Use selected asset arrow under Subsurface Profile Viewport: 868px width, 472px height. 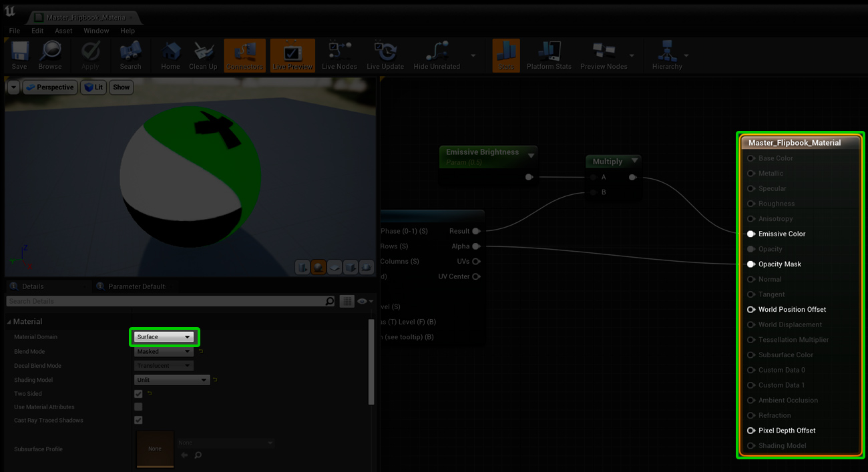click(x=184, y=455)
